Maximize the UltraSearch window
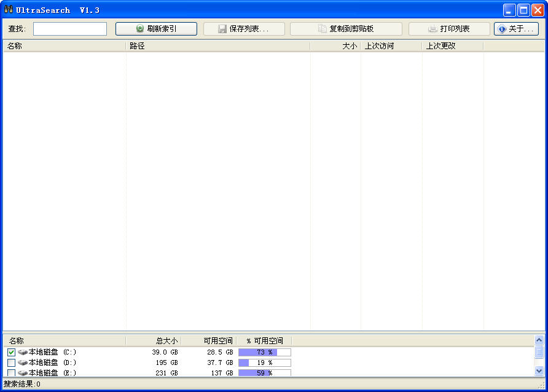The height and width of the screenshot is (392, 548). pyautogui.click(x=523, y=10)
